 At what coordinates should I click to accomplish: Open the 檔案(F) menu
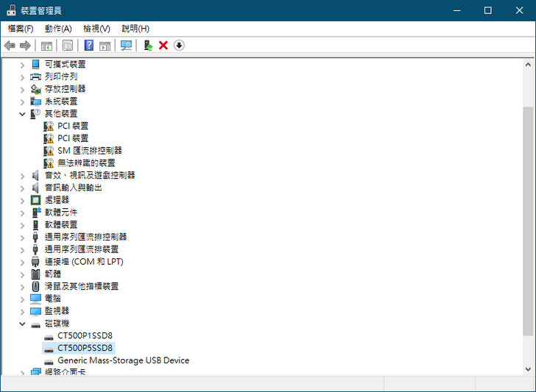(21, 29)
